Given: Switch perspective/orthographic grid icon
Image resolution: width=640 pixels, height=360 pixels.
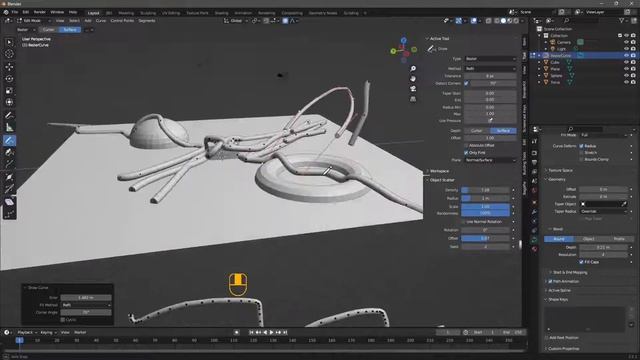Looking at the screenshot, I should [x=413, y=99].
